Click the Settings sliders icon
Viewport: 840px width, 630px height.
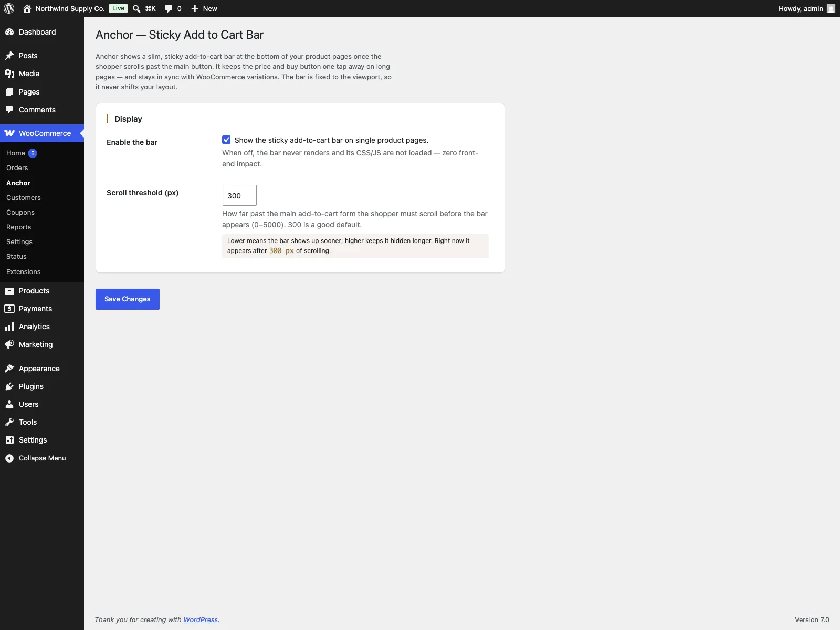point(9,440)
